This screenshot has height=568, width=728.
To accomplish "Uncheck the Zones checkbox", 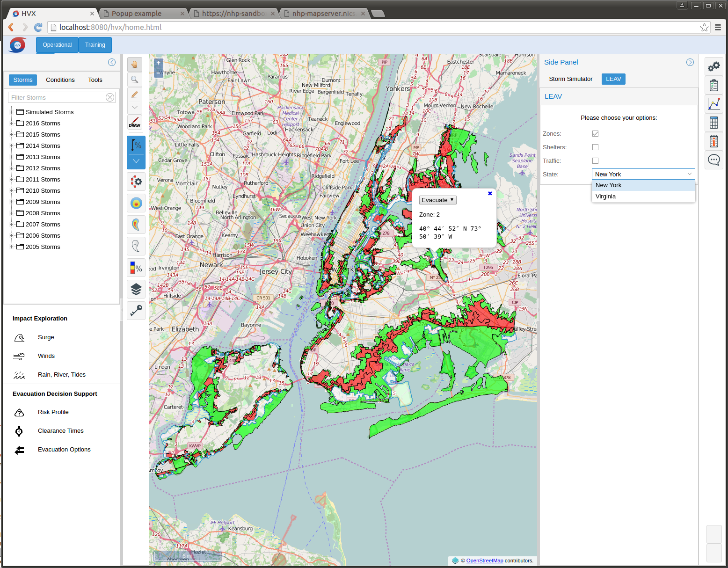I will click(x=595, y=134).
